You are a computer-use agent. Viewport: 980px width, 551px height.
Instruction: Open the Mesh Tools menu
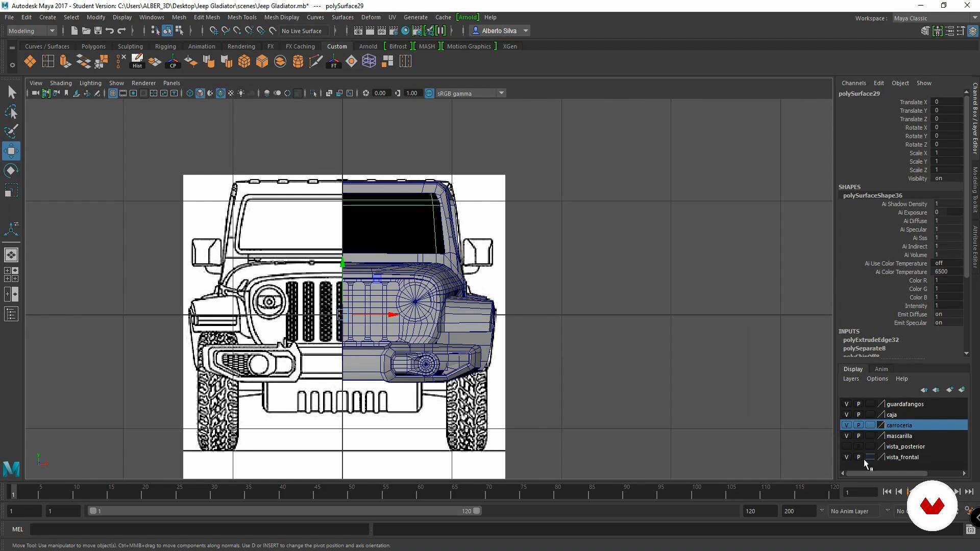click(242, 17)
